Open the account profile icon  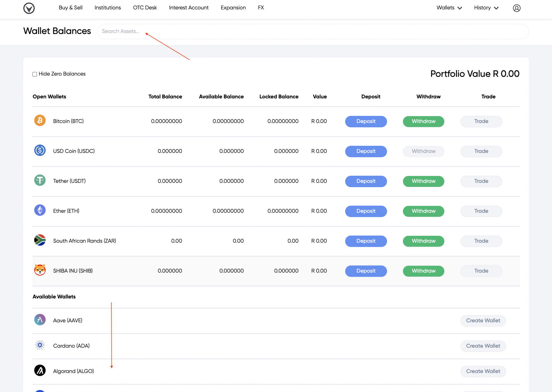(x=517, y=8)
